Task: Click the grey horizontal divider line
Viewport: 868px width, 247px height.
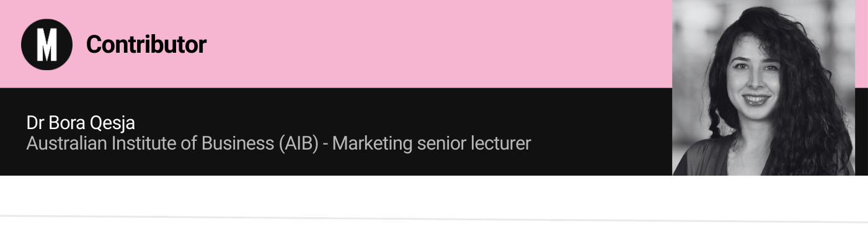Action: point(434,218)
